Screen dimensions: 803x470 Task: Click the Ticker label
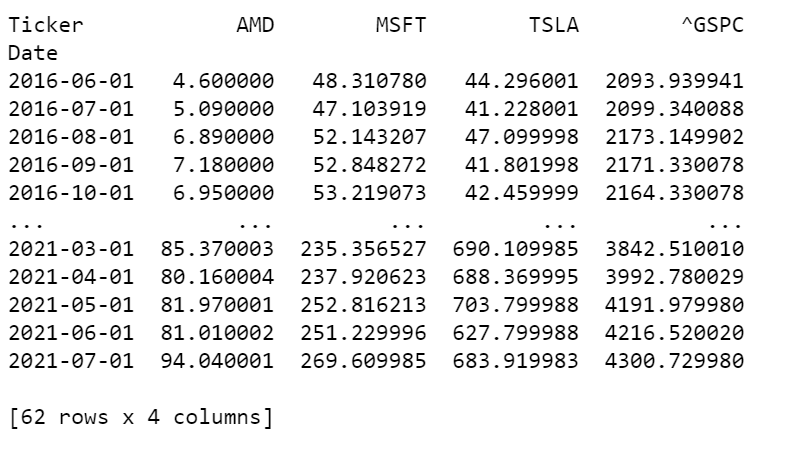(46, 25)
